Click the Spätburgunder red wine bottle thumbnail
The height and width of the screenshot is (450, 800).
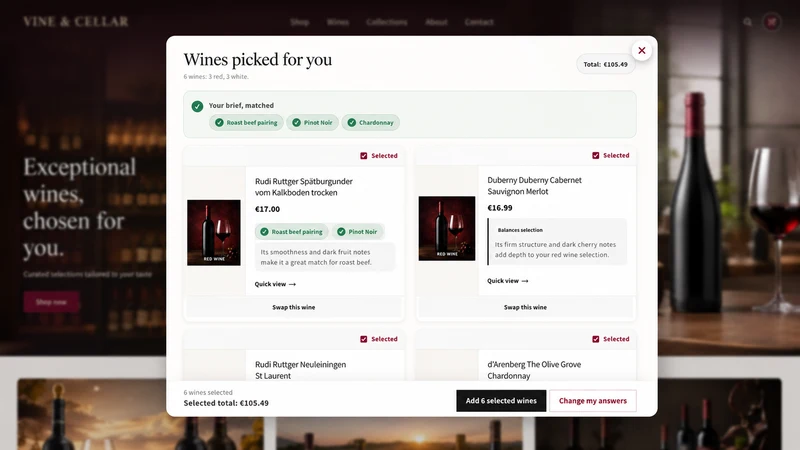[214, 233]
